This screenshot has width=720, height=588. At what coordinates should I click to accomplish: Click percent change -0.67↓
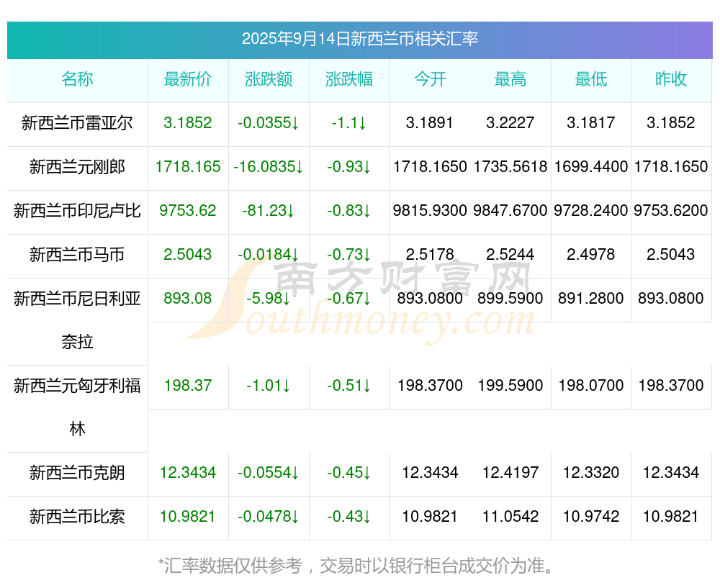tap(349, 299)
